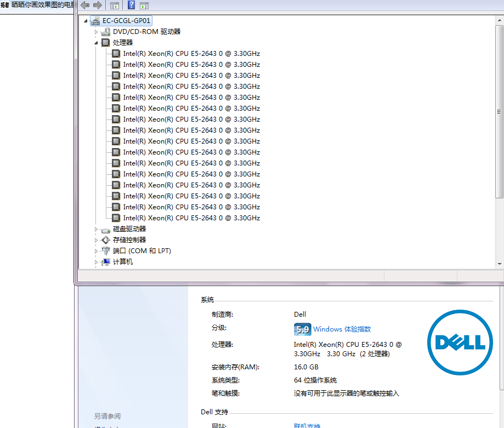Click the 安装内存(RAM): label
The width and height of the screenshot is (504, 428).
235,367
